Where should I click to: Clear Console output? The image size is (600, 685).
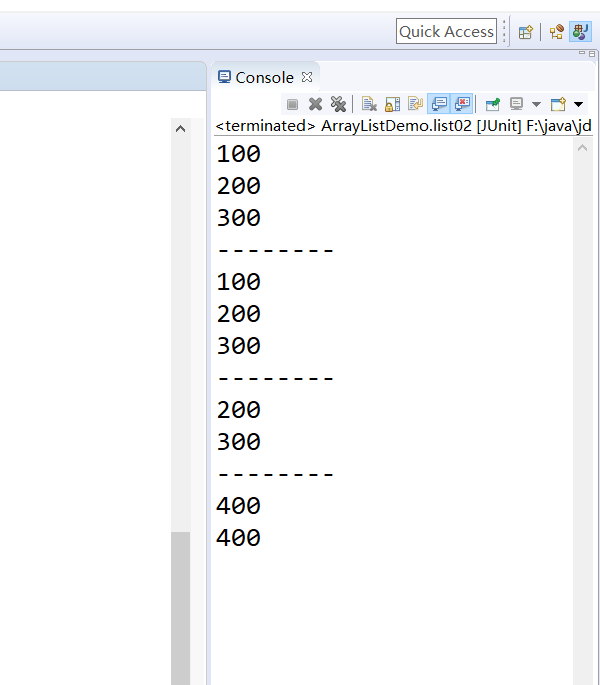point(369,104)
